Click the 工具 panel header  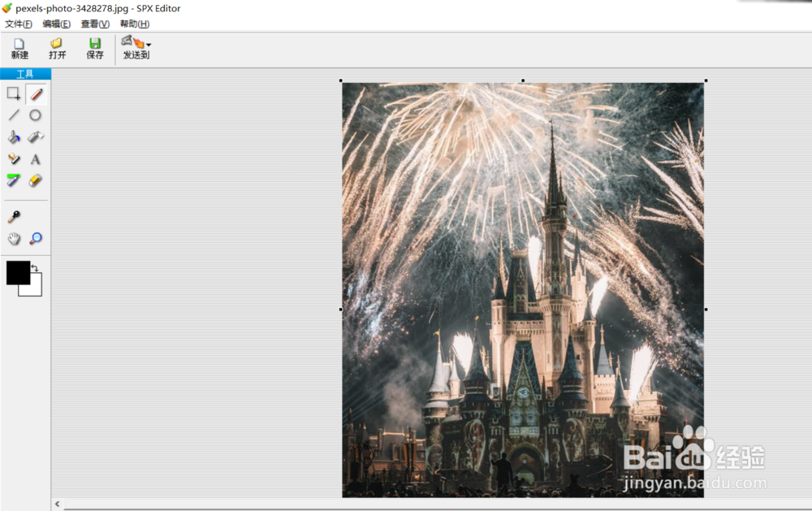pyautogui.click(x=25, y=74)
